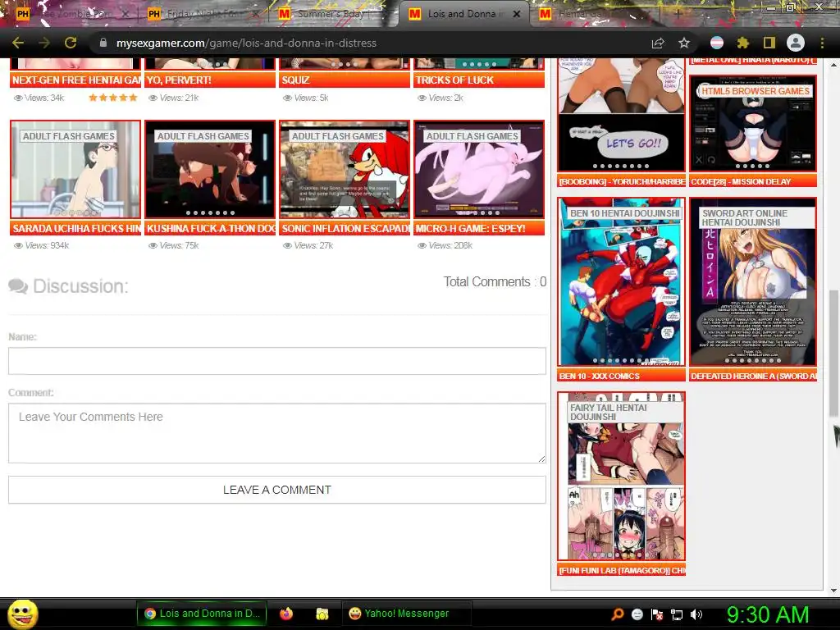
Task: Click the Views: 2k text
Action: click(441, 98)
